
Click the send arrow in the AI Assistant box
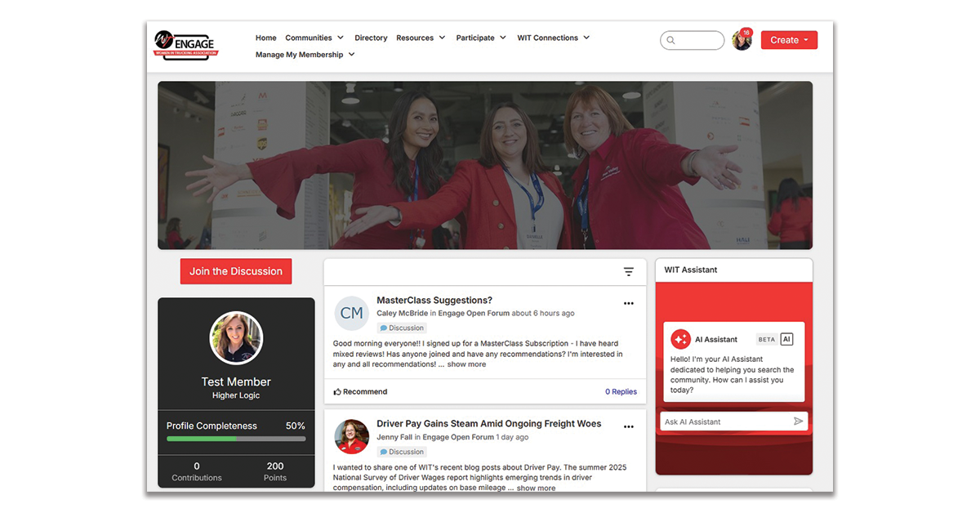800,422
